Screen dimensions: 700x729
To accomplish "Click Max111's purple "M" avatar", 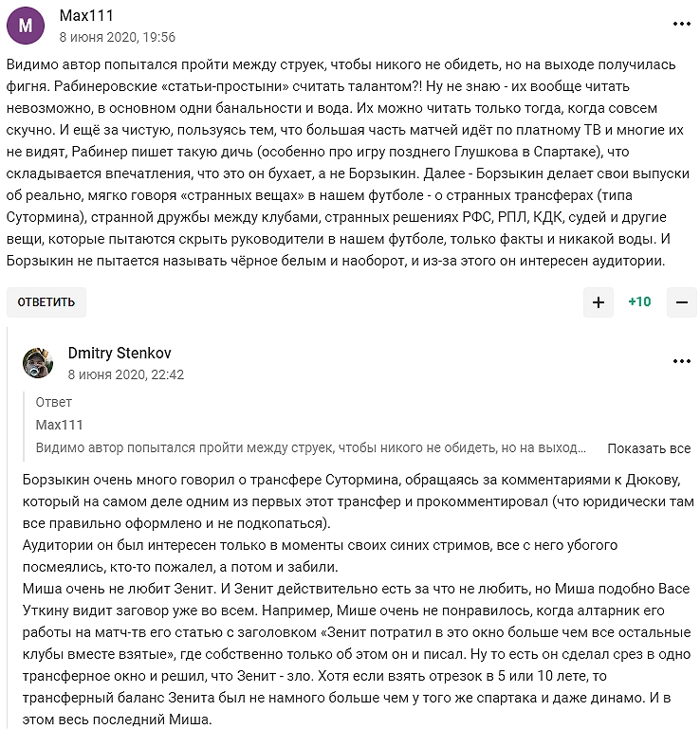I will pos(25,27).
